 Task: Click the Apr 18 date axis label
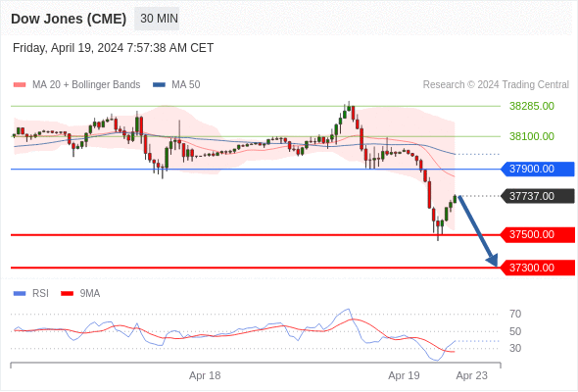click(205, 375)
